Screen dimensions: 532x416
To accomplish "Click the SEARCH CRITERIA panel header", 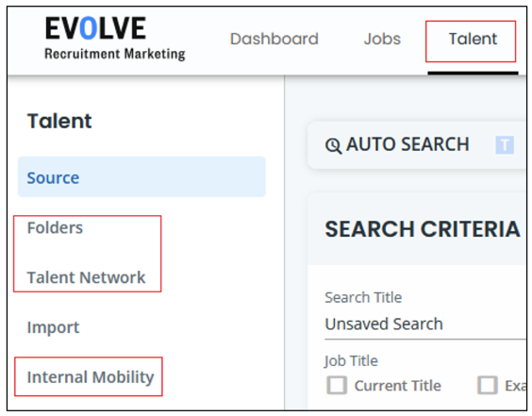I will click(x=423, y=229).
